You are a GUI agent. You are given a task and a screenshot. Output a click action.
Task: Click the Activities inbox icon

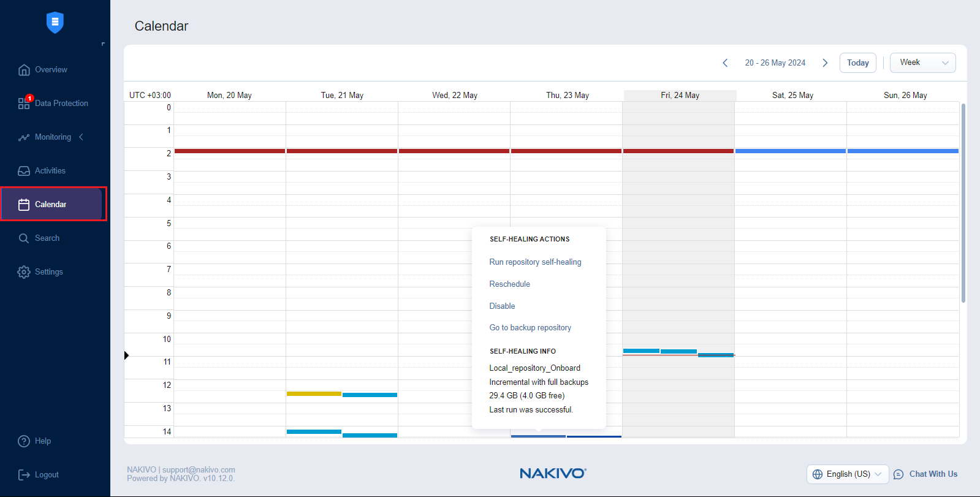(24, 171)
